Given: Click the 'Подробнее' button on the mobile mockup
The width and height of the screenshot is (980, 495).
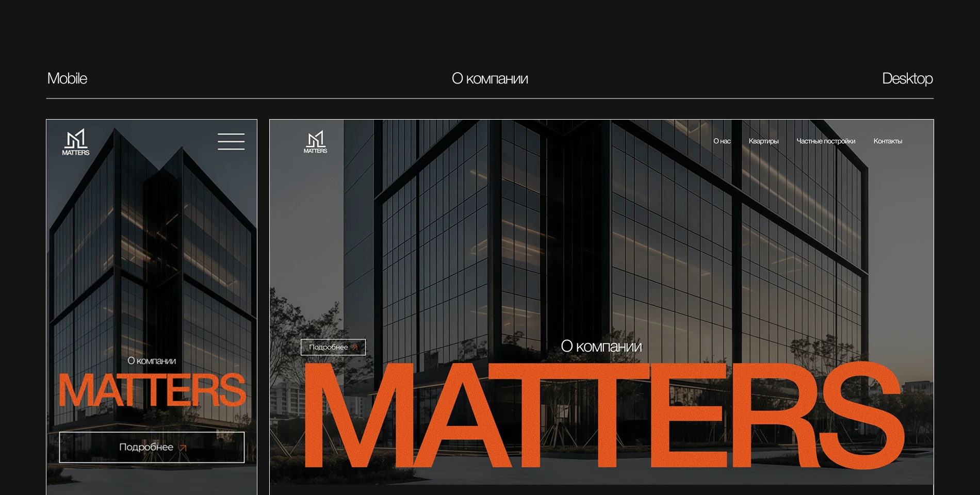Looking at the screenshot, I should tap(152, 447).
